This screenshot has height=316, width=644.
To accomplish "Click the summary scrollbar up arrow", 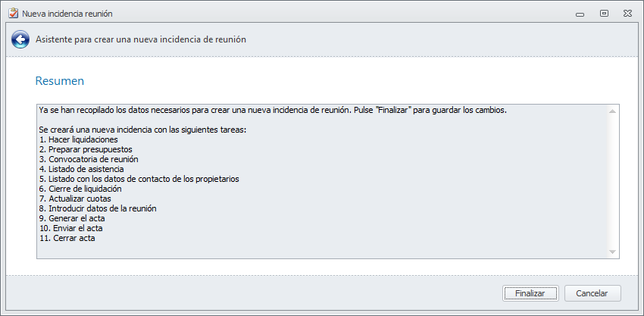I will point(612,111).
